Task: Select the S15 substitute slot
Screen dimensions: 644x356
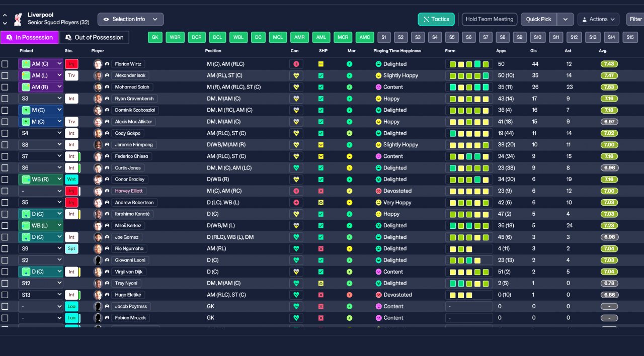Action: 630,37
